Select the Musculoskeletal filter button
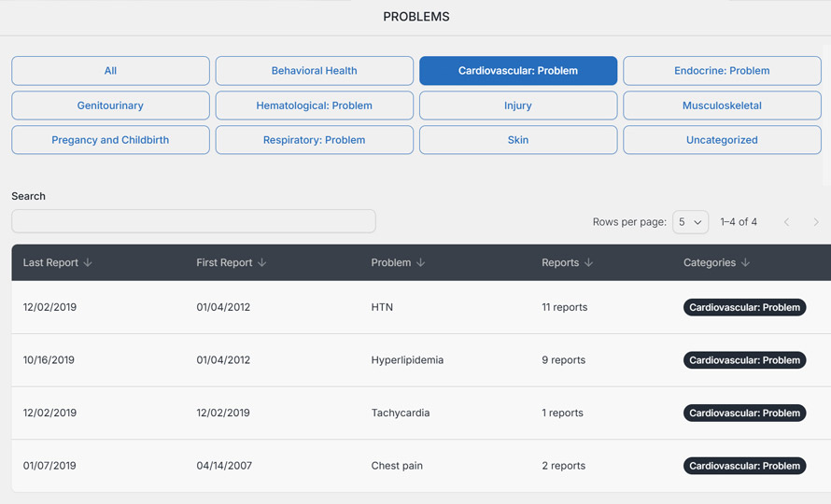Image resolution: width=831 pixels, height=504 pixels. (x=722, y=105)
